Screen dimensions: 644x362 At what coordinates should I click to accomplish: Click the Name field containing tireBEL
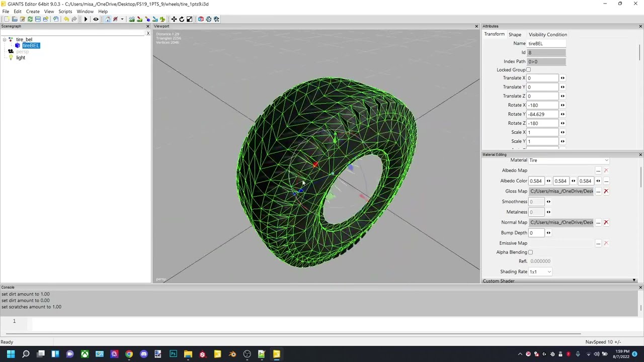[x=546, y=44]
